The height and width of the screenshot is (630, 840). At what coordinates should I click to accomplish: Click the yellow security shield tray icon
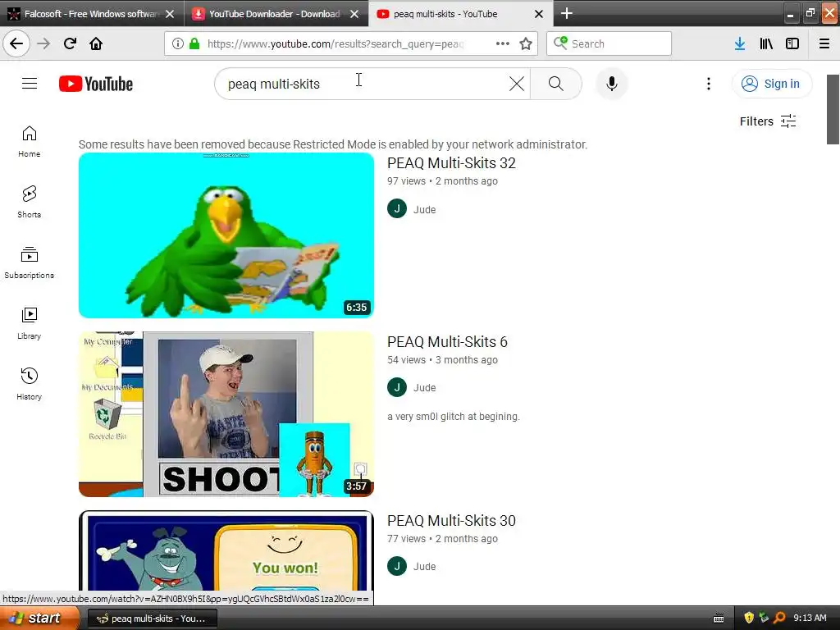pos(749,618)
